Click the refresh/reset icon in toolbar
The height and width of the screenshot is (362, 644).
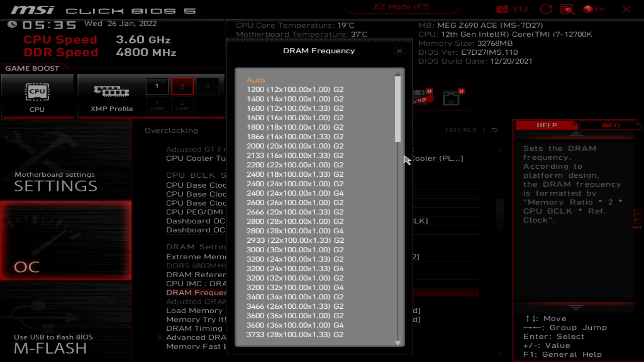tap(545, 9)
